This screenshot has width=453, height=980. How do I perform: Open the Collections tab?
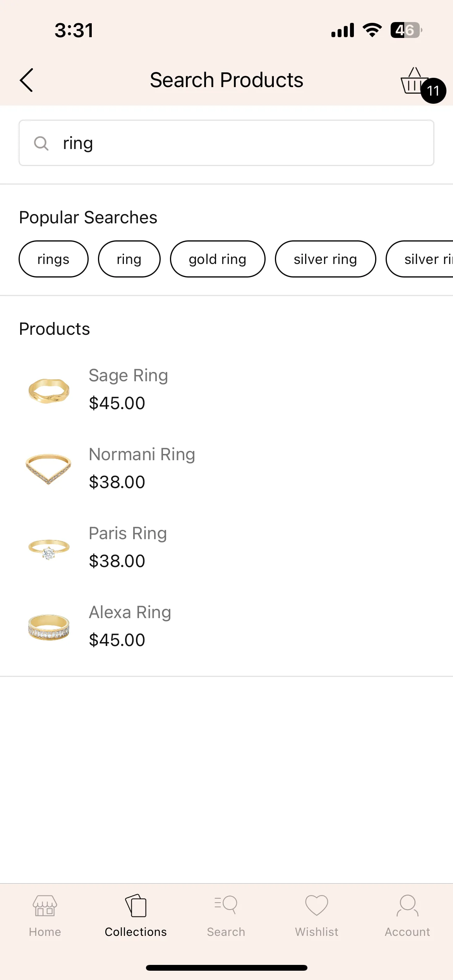[136, 916]
